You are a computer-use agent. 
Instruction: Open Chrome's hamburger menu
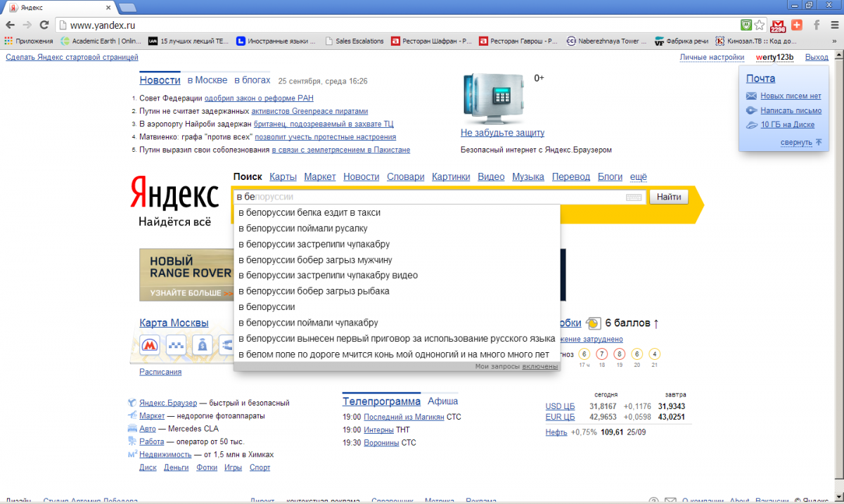tap(833, 25)
